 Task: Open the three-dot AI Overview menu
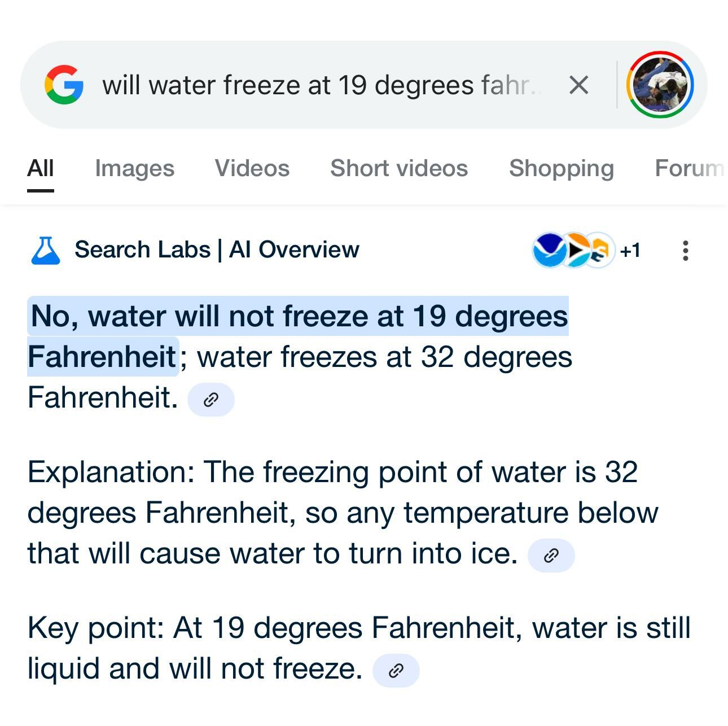(x=685, y=250)
